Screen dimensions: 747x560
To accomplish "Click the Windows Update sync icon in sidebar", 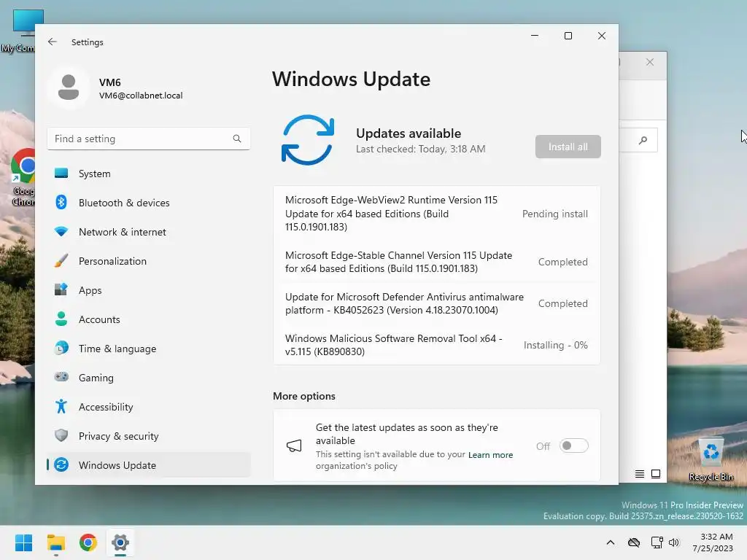I will pyautogui.click(x=61, y=464).
